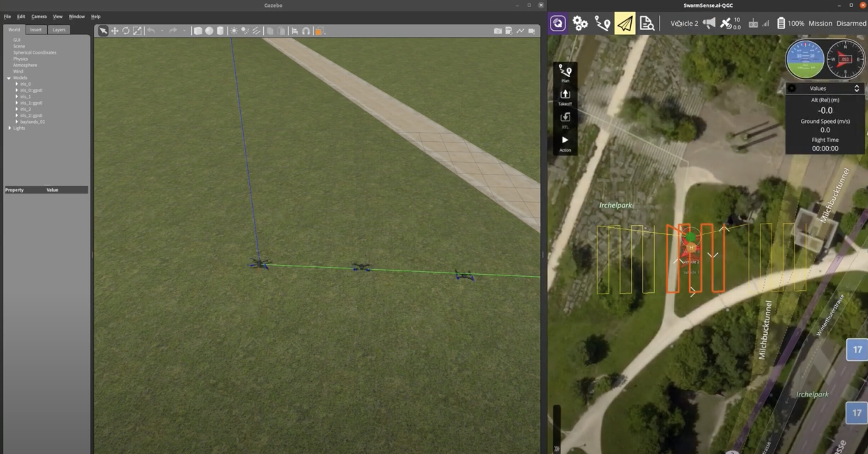This screenshot has height=454, width=868.
Task: Switch to the Layers tab
Action: [59, 30]
